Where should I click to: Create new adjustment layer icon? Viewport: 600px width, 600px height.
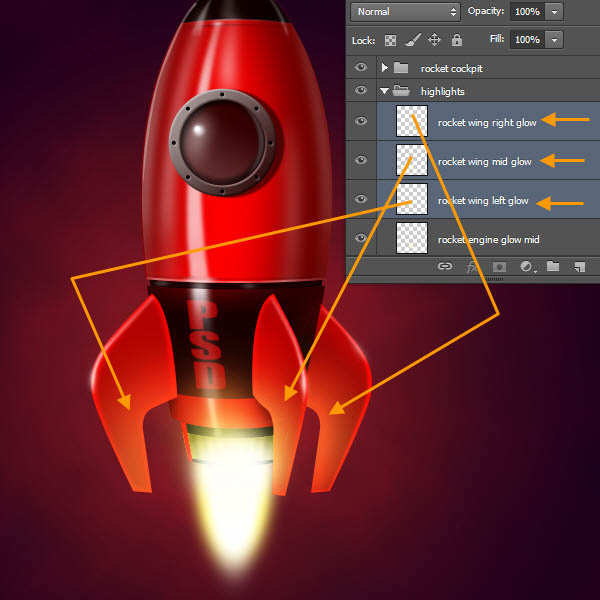[x=525, y=267]
